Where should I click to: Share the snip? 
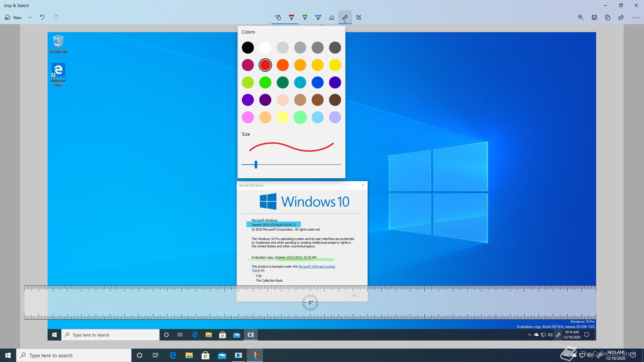coord(621,17)
